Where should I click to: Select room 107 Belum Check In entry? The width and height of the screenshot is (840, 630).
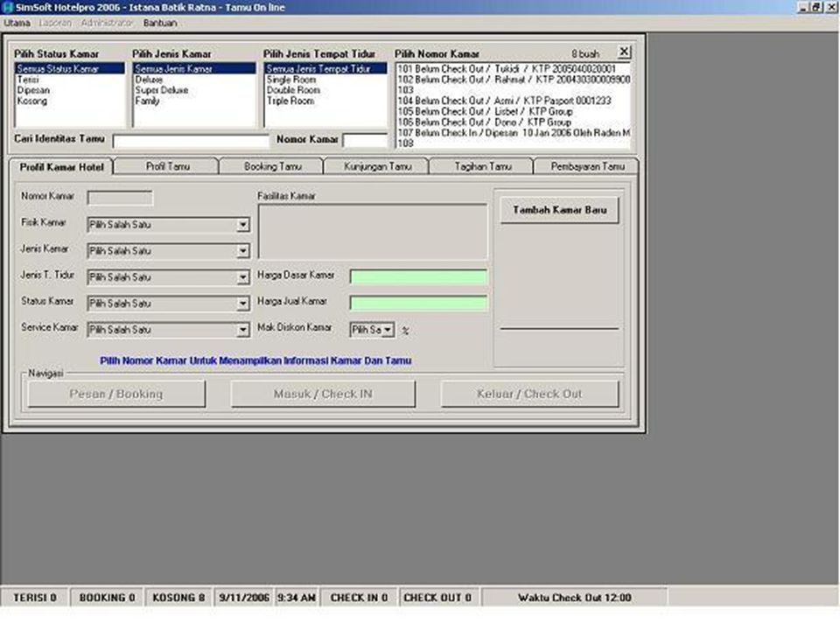(x=514, y=133)
